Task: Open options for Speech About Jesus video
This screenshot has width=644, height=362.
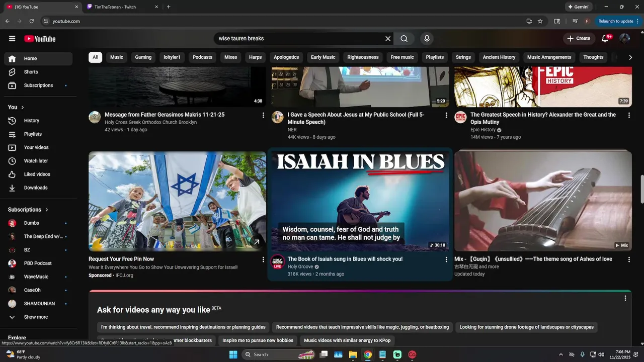Action: point(446,115)
